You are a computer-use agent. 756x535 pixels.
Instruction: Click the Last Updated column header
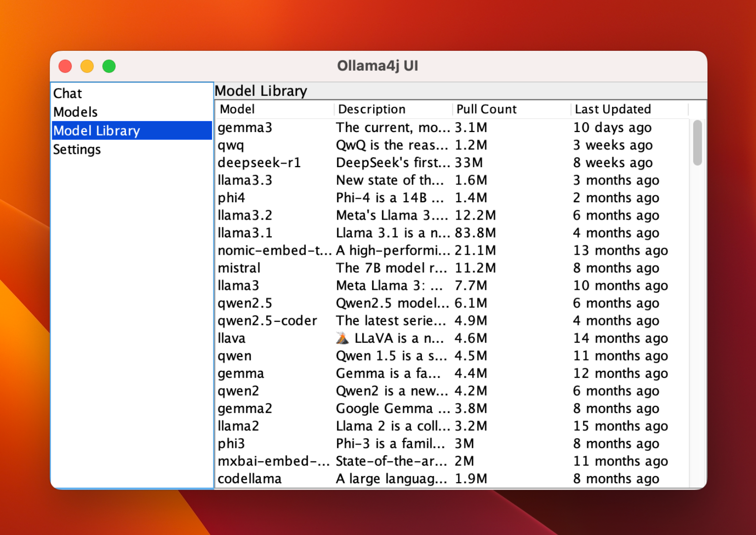coord(613,109)
